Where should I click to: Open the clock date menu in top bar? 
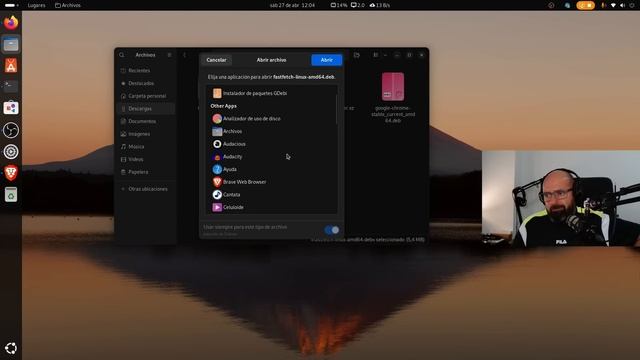tap(292, 5)
